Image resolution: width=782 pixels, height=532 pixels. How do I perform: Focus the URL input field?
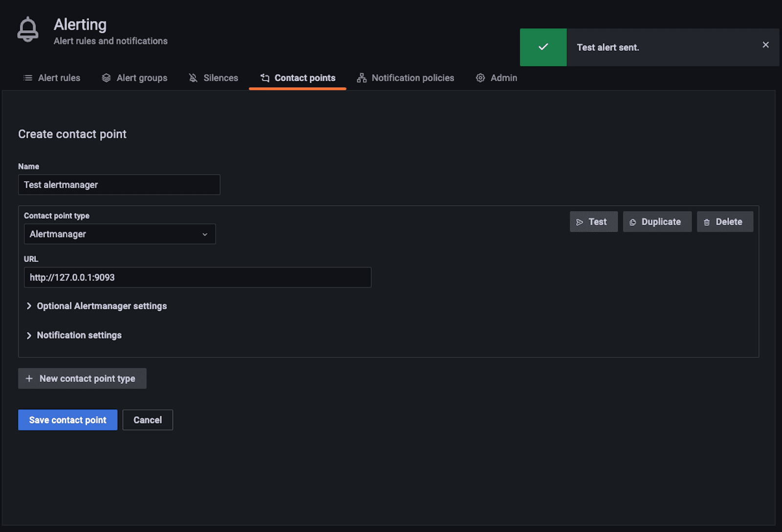point(197,277)
